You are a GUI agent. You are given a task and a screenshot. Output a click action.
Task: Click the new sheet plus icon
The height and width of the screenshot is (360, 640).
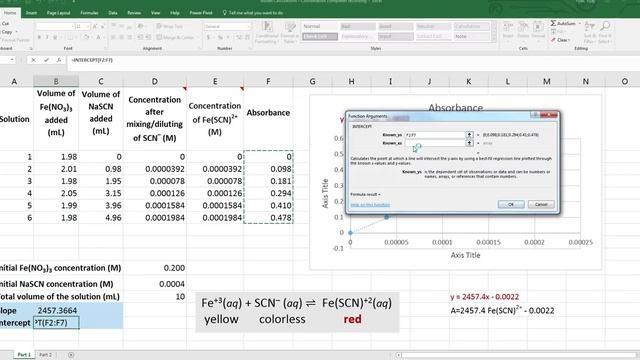[71, 355]
